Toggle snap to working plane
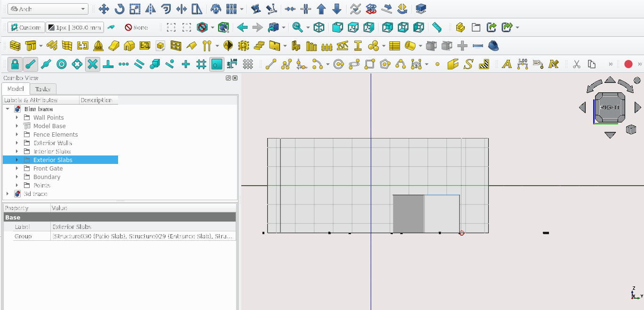 click(216, 64)
